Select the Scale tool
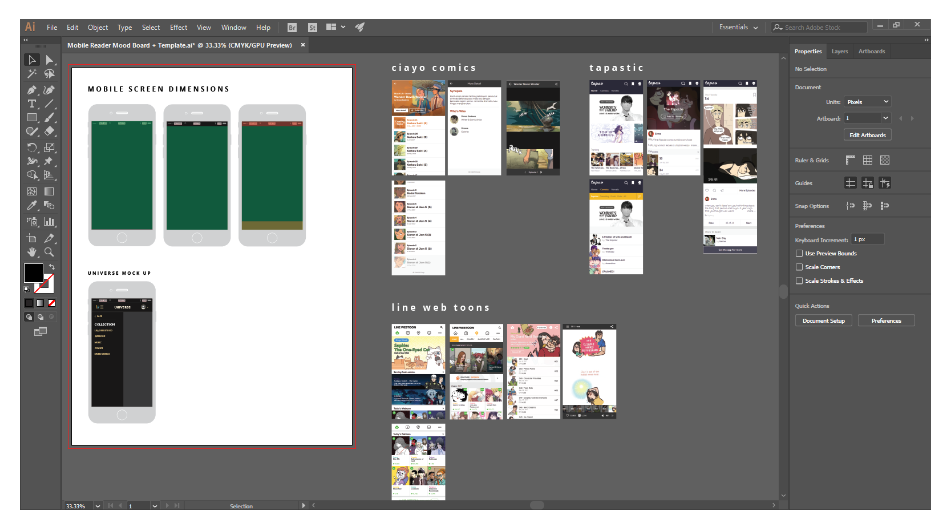The image size is (950, 531). pyautogui.click(x=49, y=147)
